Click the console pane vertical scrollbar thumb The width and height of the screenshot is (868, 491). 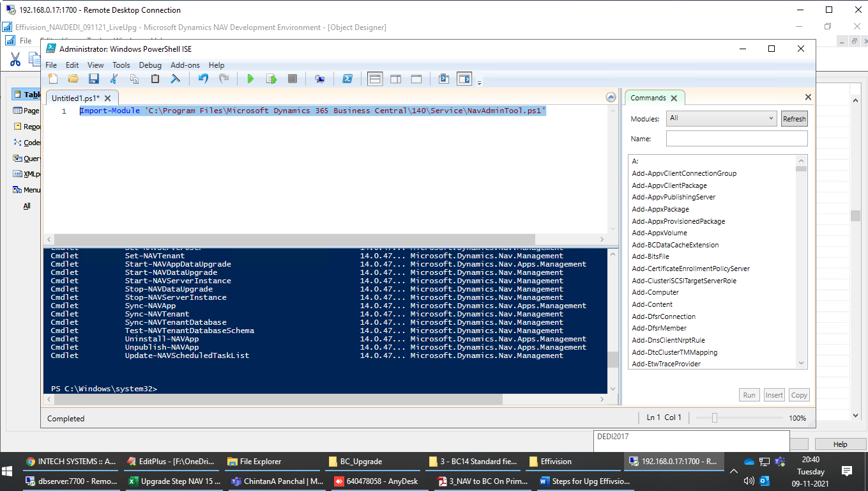pos(613,359)
